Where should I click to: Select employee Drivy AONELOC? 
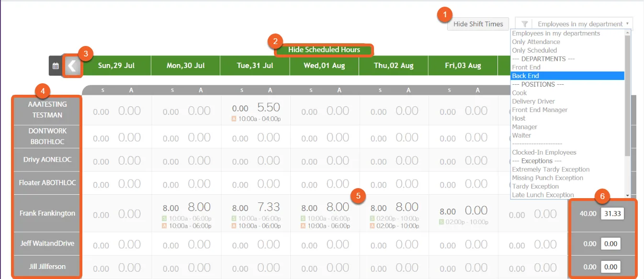click(x=47, y=159)
